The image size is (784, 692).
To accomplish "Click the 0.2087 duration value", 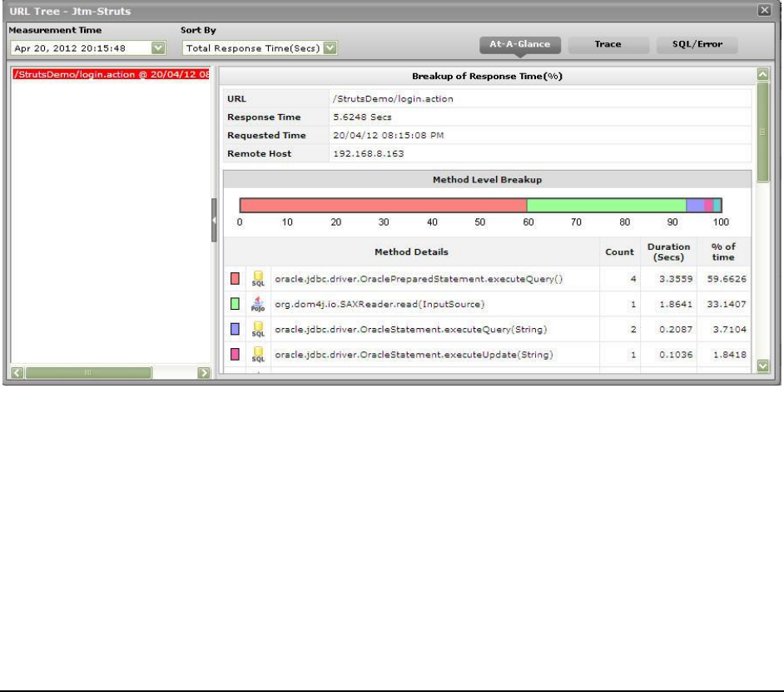I will click(676, 329).
